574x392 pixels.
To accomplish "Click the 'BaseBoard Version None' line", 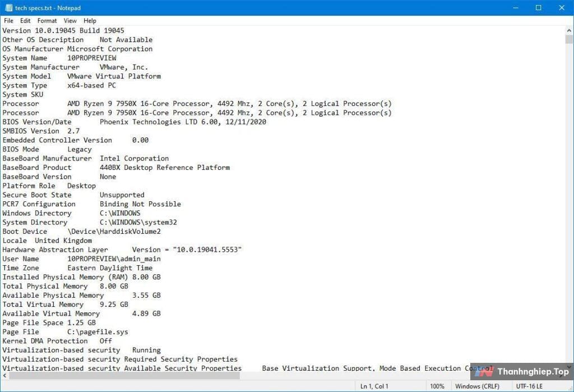I will [x=59, y=177].
